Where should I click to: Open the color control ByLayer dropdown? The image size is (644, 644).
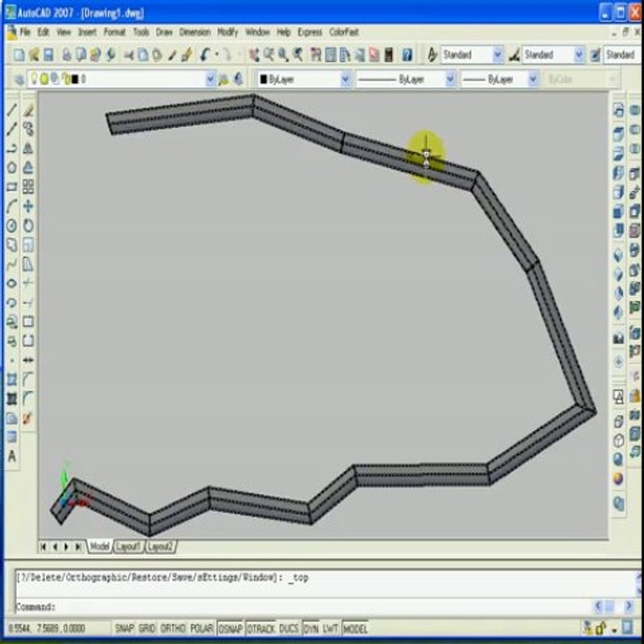click(346, 79)
